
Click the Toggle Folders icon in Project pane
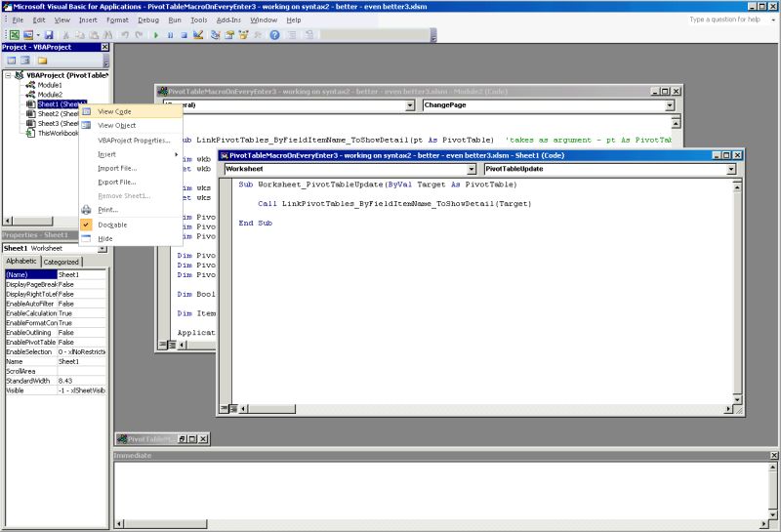pos(42,61)
